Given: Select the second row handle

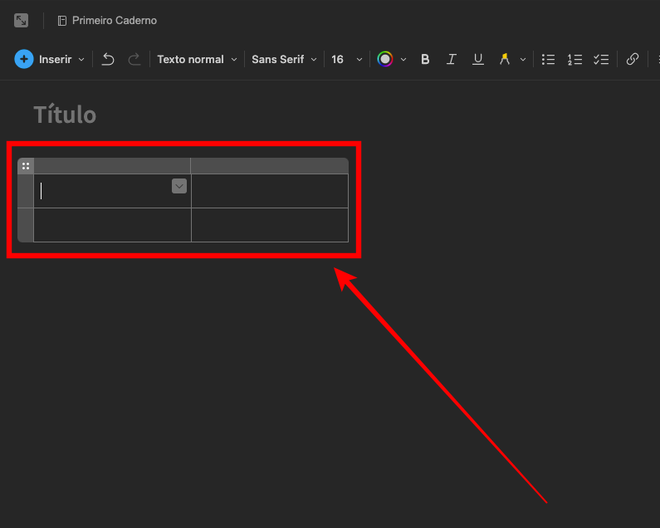Looking at the screenshot, I should point(26,225).
